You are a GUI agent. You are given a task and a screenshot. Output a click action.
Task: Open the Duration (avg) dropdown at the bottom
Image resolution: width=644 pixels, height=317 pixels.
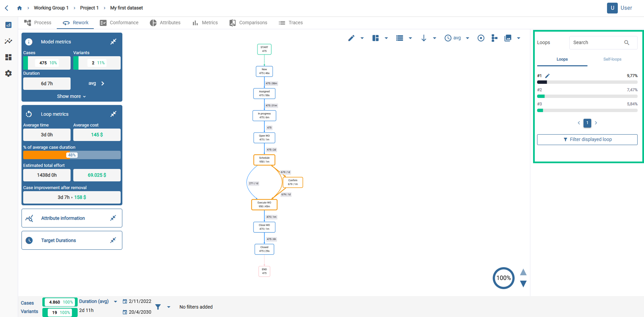(116, 302)
